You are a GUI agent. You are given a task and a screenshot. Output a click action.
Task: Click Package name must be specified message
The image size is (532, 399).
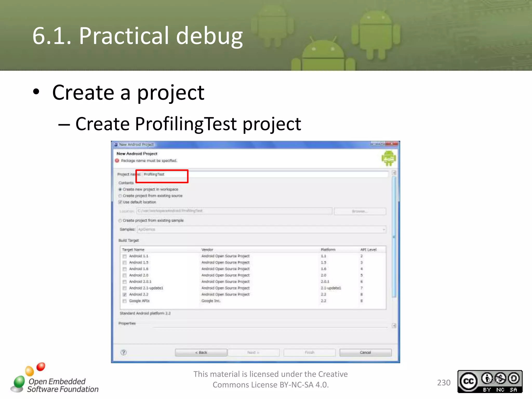(x=149, y=161)
